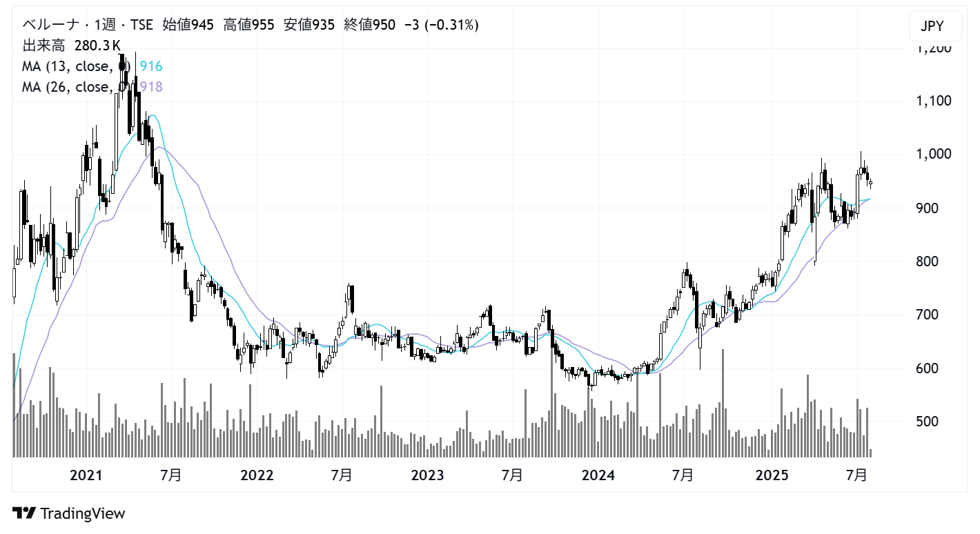This screenshot has width=980, height=534.
Task: Click the 1,000 price axis label
Action: pyautogui.click(x=933, y=154)
